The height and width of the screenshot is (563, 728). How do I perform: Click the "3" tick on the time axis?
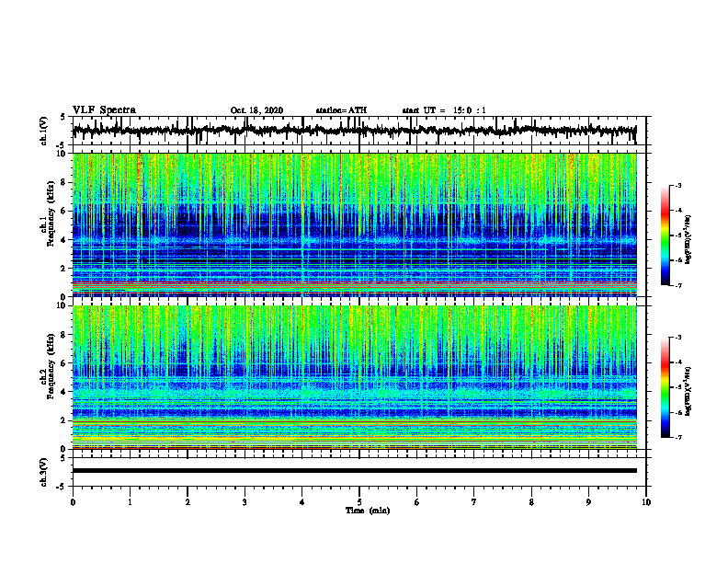[x=245, y=502]
